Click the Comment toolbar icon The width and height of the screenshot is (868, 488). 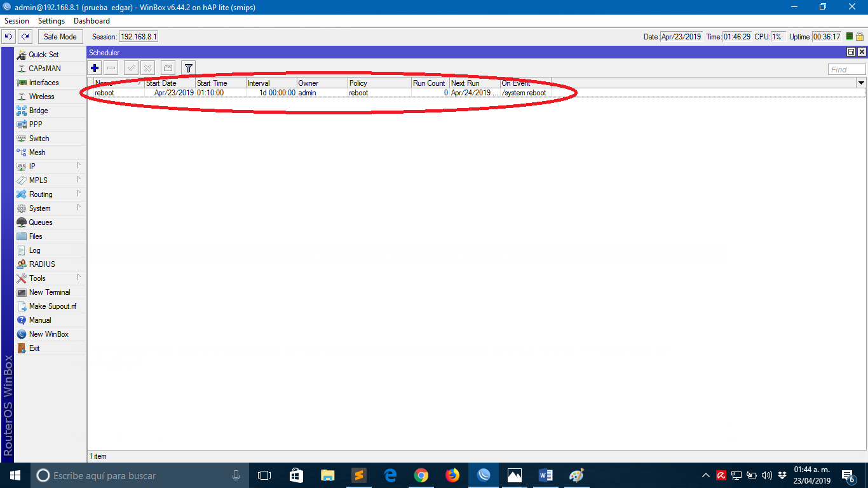coord(168,68)
